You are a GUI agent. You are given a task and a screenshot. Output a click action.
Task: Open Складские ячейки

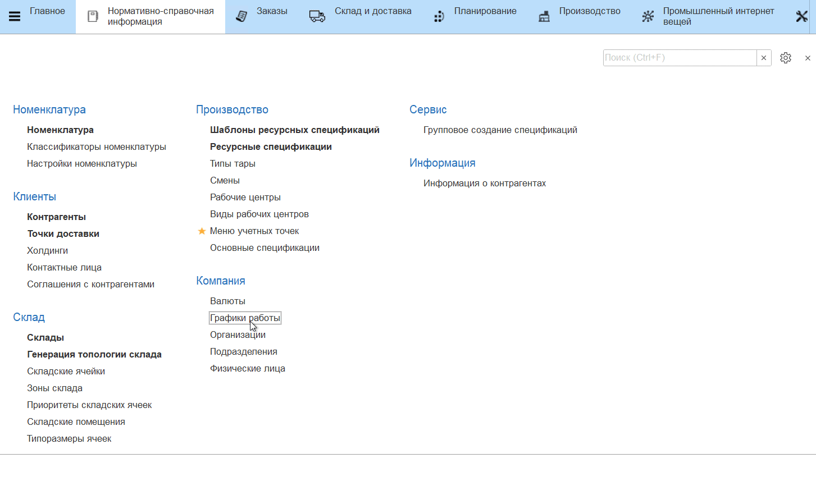[66, 371]
